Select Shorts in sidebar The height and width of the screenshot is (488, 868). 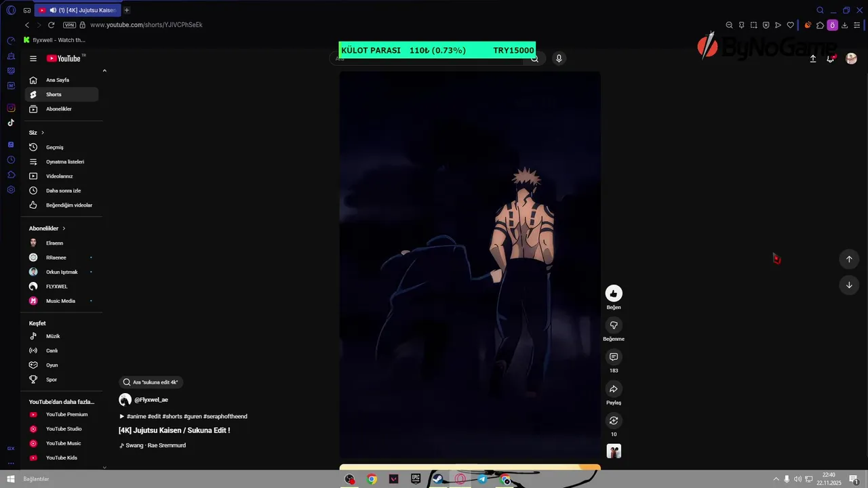(62, 94)
